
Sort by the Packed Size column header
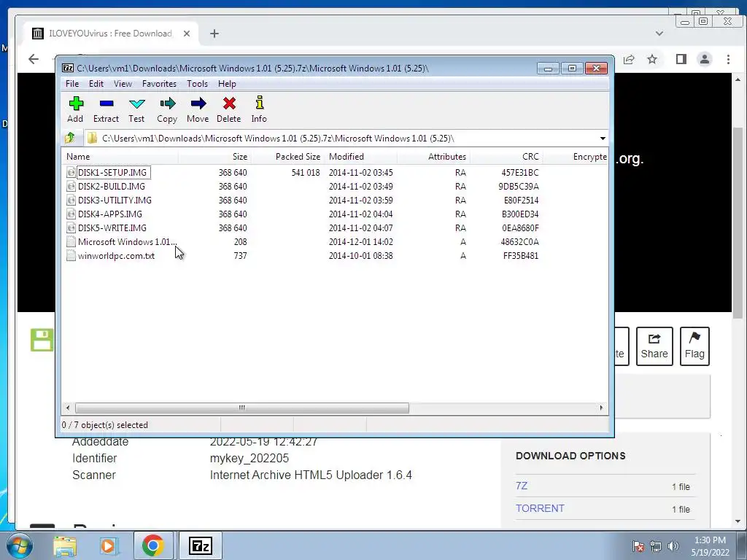(x=287, y=157)
